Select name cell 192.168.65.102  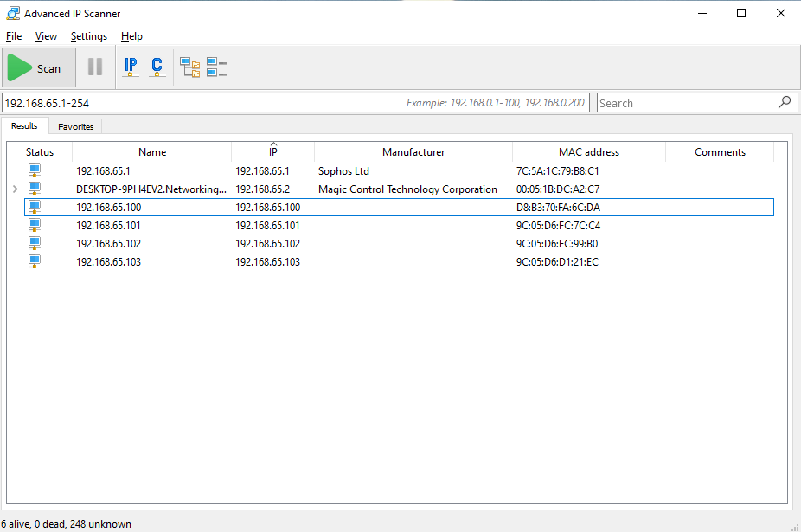pyautogui.click(x=108, y=243)
